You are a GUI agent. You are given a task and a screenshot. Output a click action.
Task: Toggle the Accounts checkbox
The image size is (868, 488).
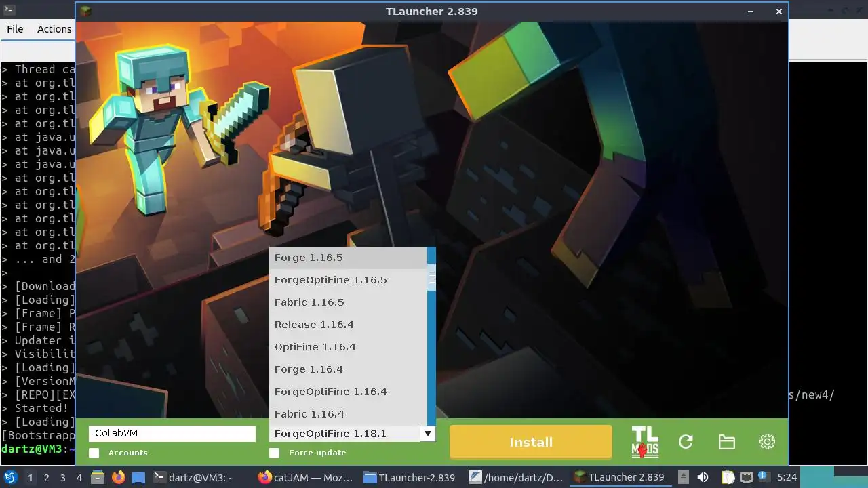[x=94, y=453]
